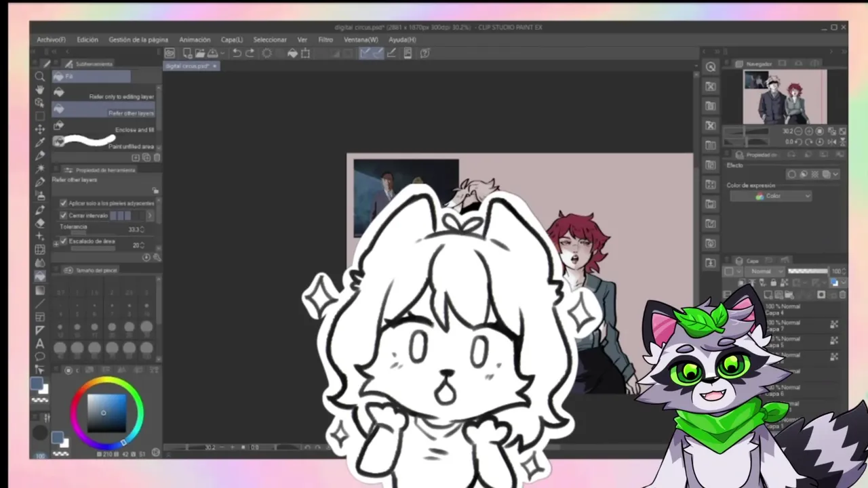This screenshot has width=868, height=488.
Task: Click the magnifier icon on the right command bar
Action: [x=710, y=66]
